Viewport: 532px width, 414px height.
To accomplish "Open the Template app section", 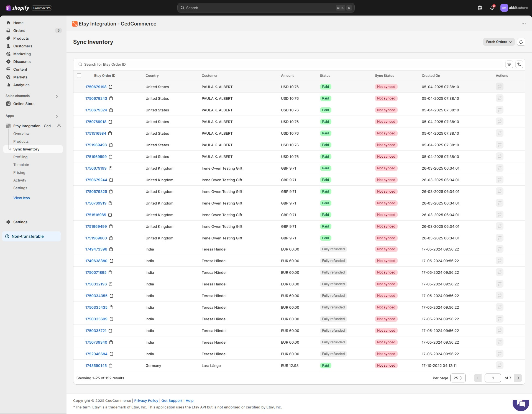I will [21, 165].
